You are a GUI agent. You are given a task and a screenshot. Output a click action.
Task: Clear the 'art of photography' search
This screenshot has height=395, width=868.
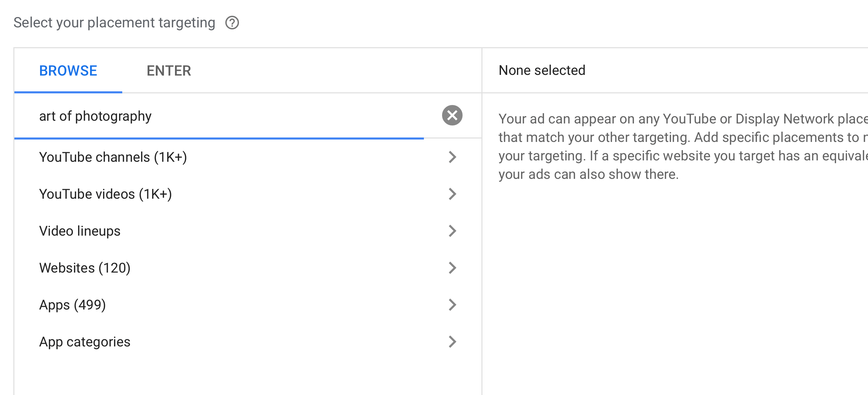[x=452, y=116]
